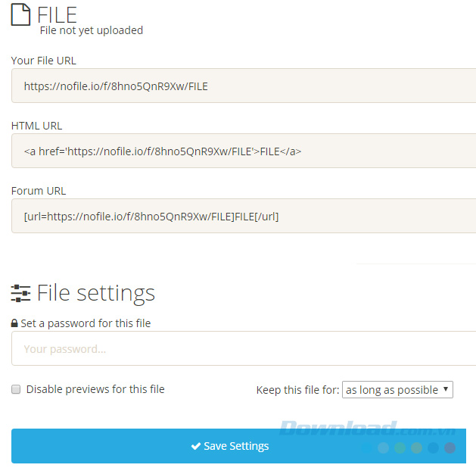Click the FILE title heading
Screen dimensions: 476x471
tap(58, 14)
